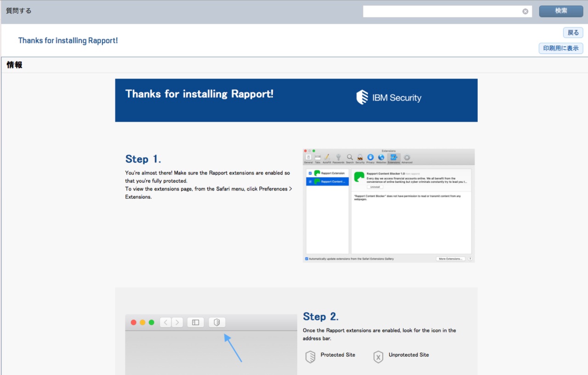Click the Unprotected Site label
Image resolution: width=588 pixels, height=375 pixels.
[409, 355]
